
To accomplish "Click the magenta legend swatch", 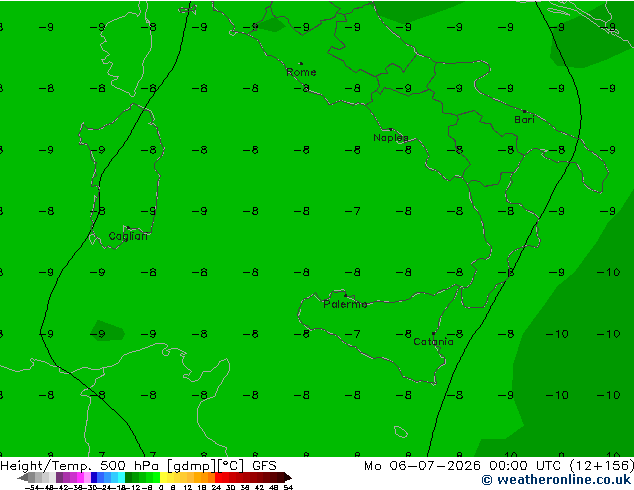I will click(x=80, y=477).
